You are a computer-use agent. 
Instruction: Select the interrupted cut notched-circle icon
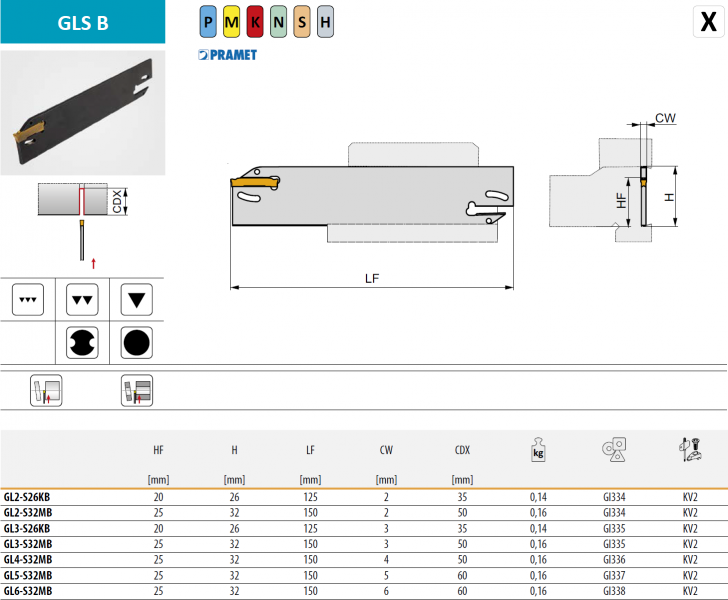click(81, 343)
